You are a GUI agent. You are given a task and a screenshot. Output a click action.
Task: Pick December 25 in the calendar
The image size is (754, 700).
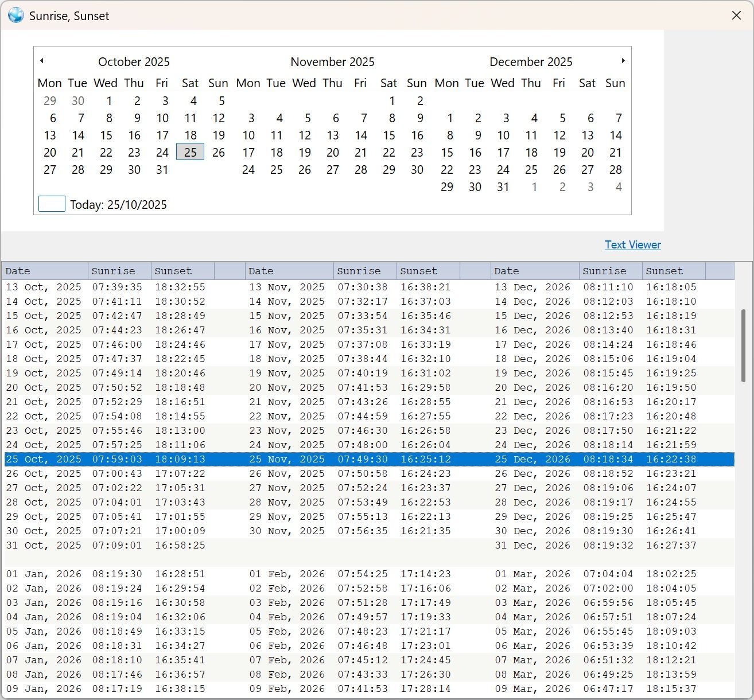coord(531,170)
